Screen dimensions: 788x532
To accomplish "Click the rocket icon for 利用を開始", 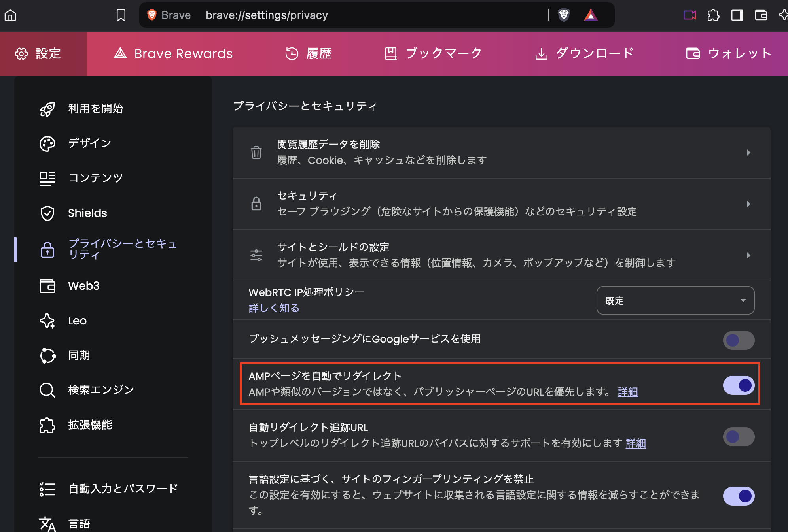I will pyautogui.click(x=47, y=109).
